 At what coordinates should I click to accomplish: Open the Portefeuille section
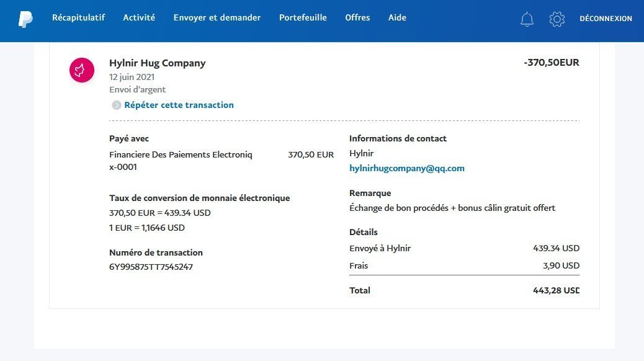tap(303, 18)
